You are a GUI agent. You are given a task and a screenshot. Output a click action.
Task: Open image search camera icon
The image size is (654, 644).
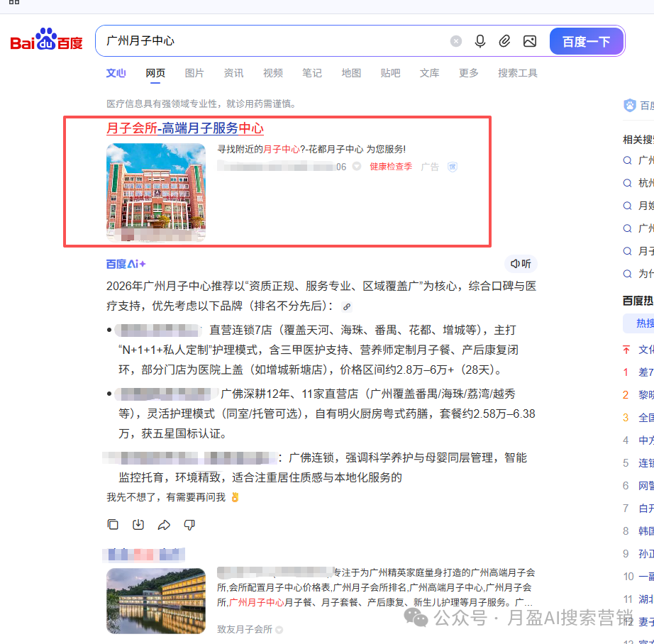(x=530, y=41)
